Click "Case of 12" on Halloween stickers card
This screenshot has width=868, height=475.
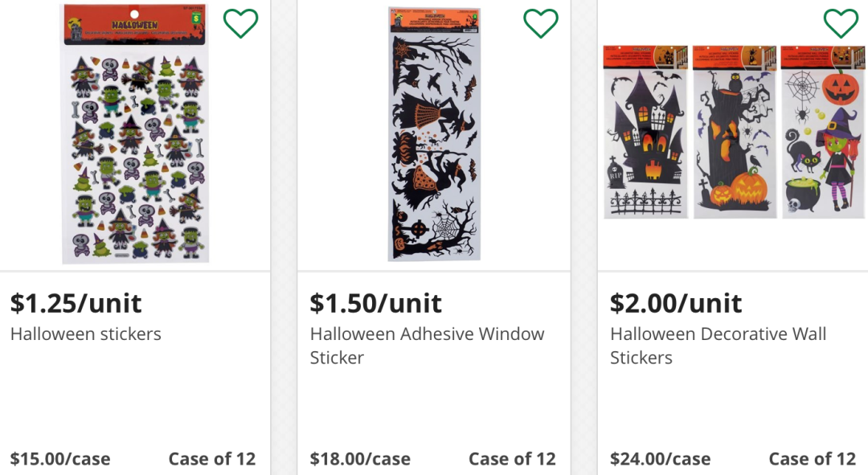click(212, 459)
